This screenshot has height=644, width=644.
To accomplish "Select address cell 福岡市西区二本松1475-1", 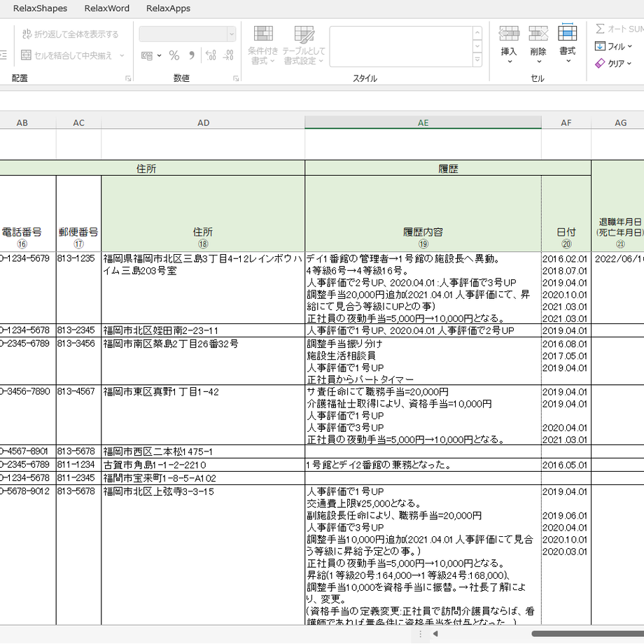I will coord(203,451).
